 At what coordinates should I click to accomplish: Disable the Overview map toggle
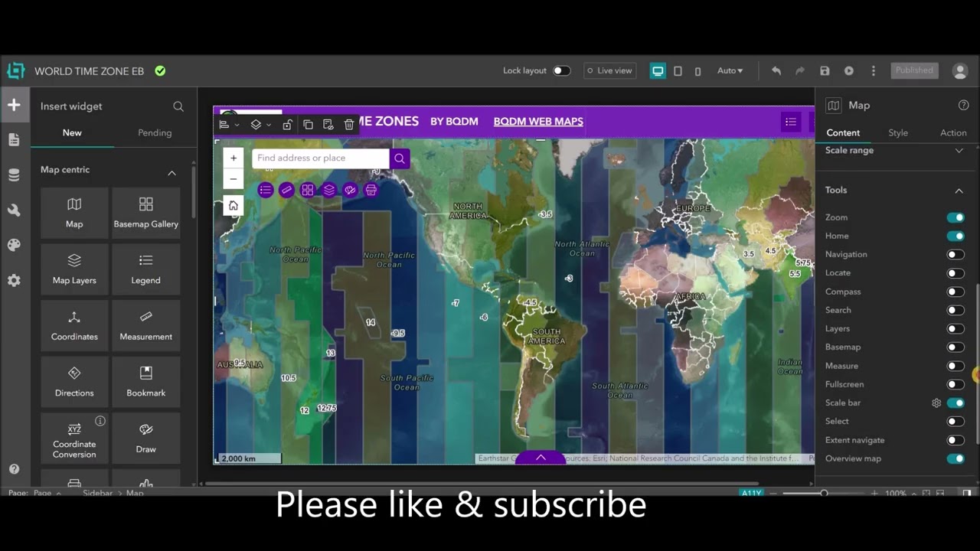pos(955,458)
